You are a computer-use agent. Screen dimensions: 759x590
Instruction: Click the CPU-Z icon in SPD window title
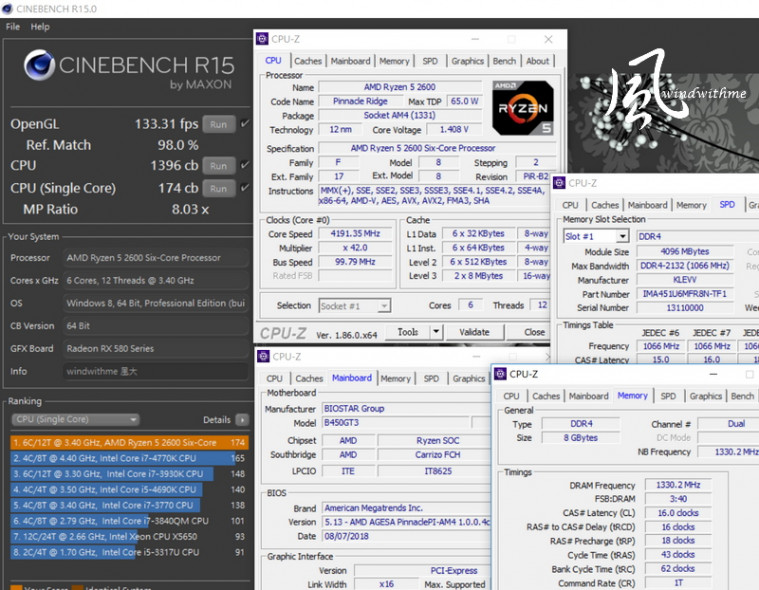[x=559, y=183]
